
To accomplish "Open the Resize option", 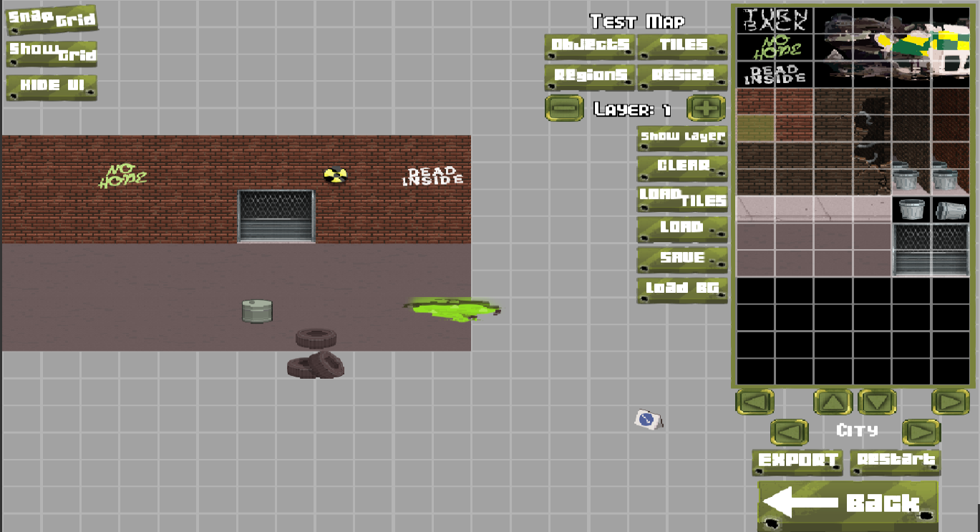I will tap(683, 76).
